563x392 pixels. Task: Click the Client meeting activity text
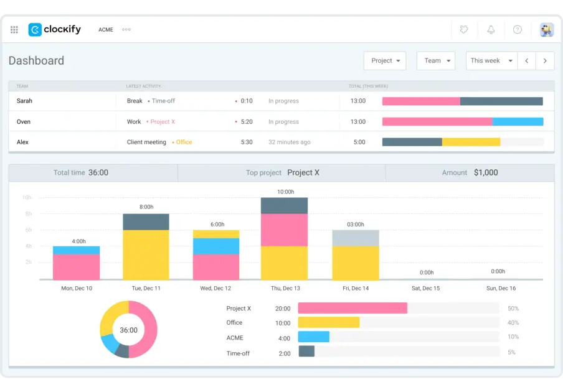[x=146, y=142]
